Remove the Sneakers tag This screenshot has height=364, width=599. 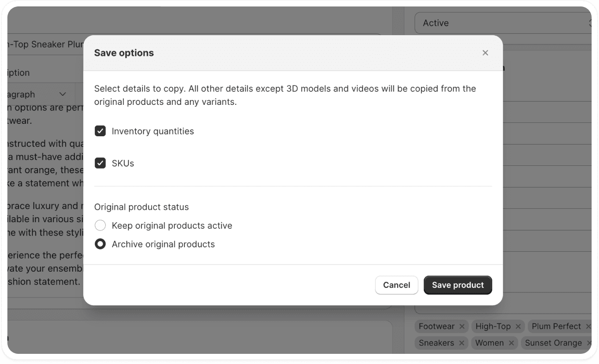pos(461,343)
